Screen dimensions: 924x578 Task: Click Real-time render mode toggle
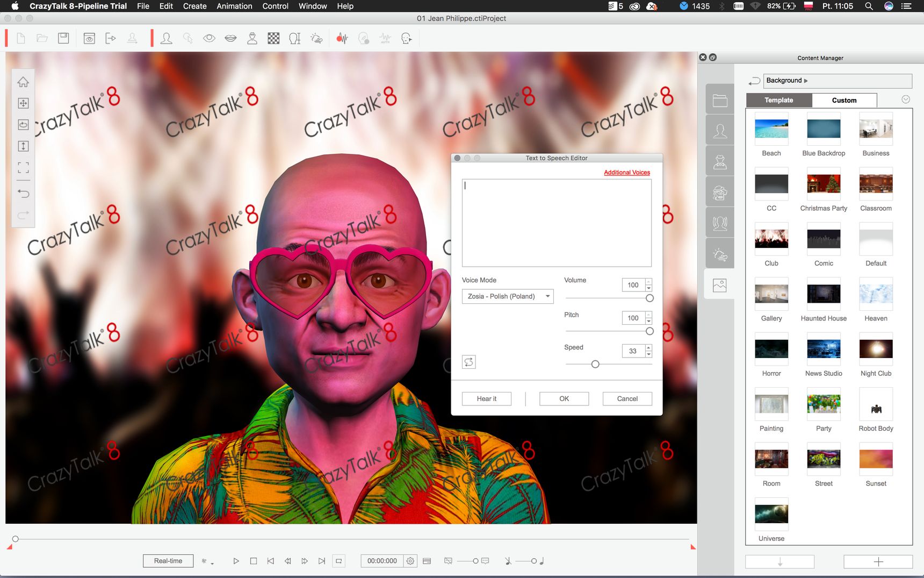pyautogui.click(x=168, y=561)
